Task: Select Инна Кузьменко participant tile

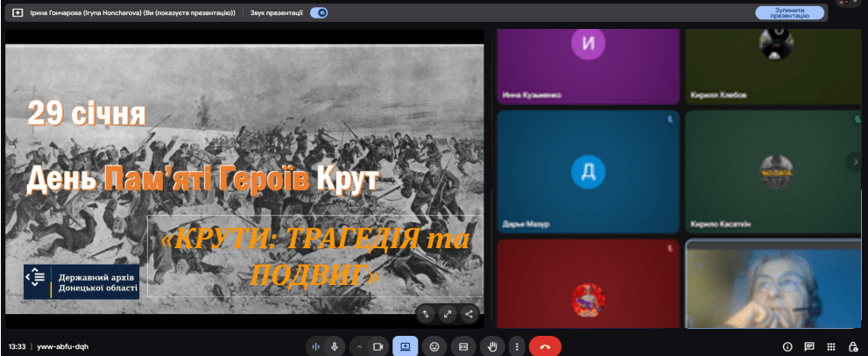Action: click(589, 67)
